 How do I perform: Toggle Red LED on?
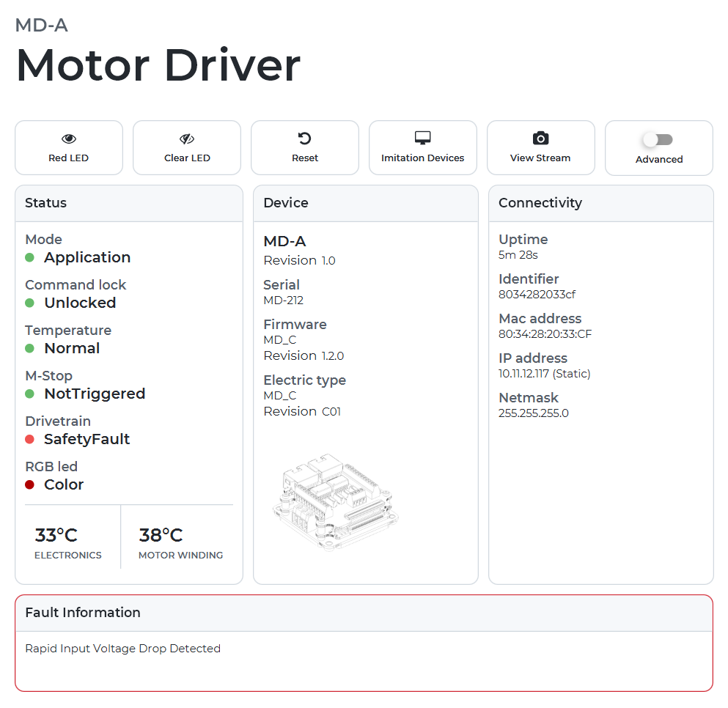tap(68, 147)
